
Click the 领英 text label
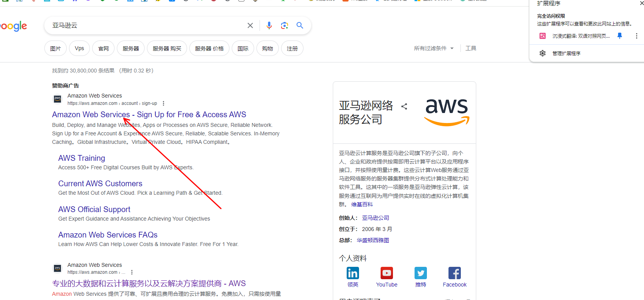[353, 285]
